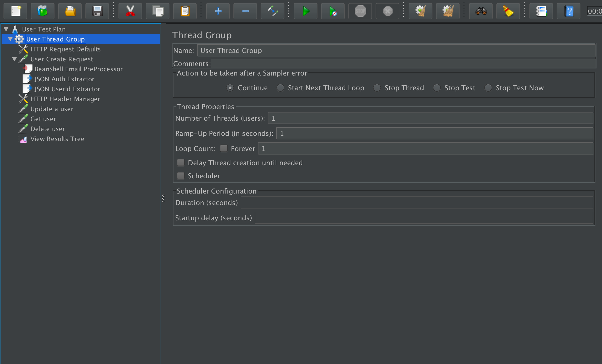This screenshot has width=602, height=364.
Task: Select View Results Tree in tree
Action: (57, 139)
